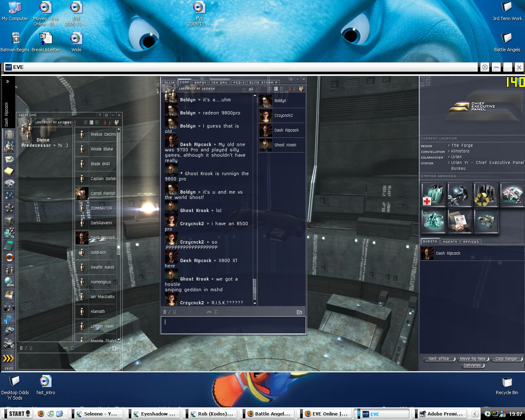Switch to Adobe Premi... taskbar window

[441, 414]
